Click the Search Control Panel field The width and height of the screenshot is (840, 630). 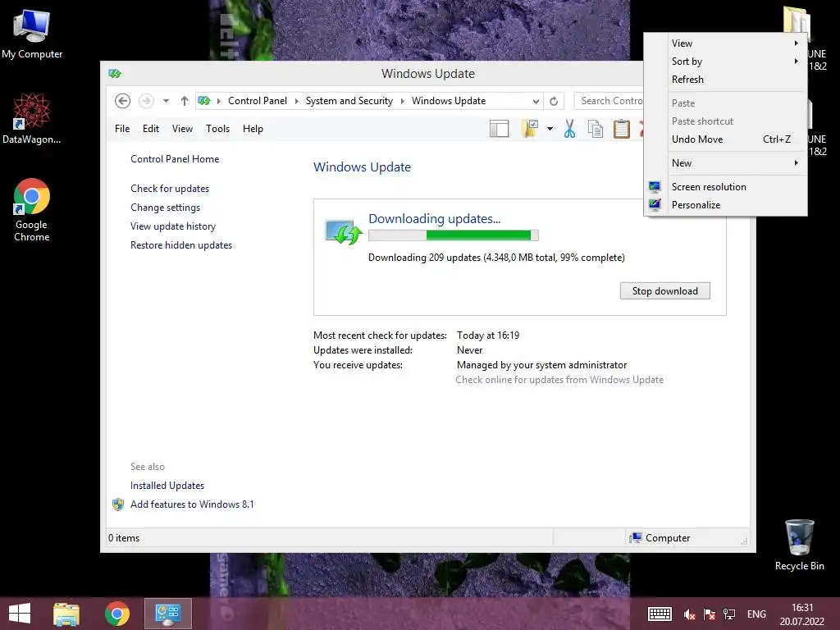tap(609, 101)
